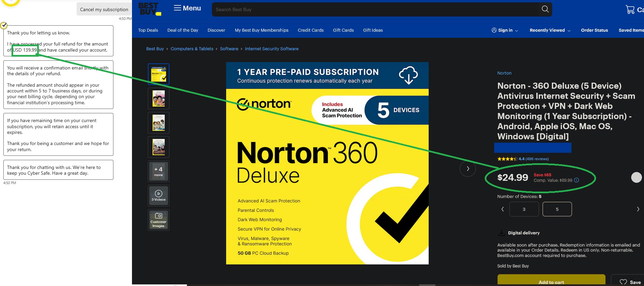Open the 3 Videos thumbnail

coord(159,196)
